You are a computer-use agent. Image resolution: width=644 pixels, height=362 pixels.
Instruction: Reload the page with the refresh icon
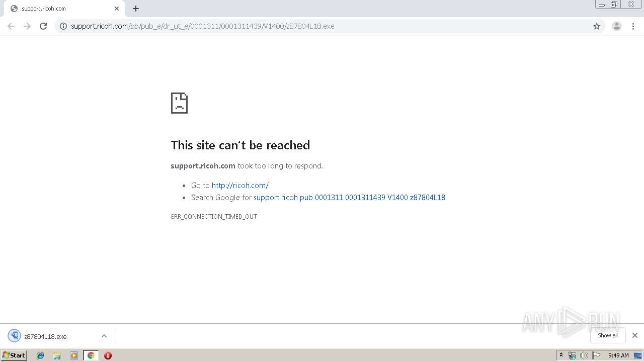tap(43, 26)
